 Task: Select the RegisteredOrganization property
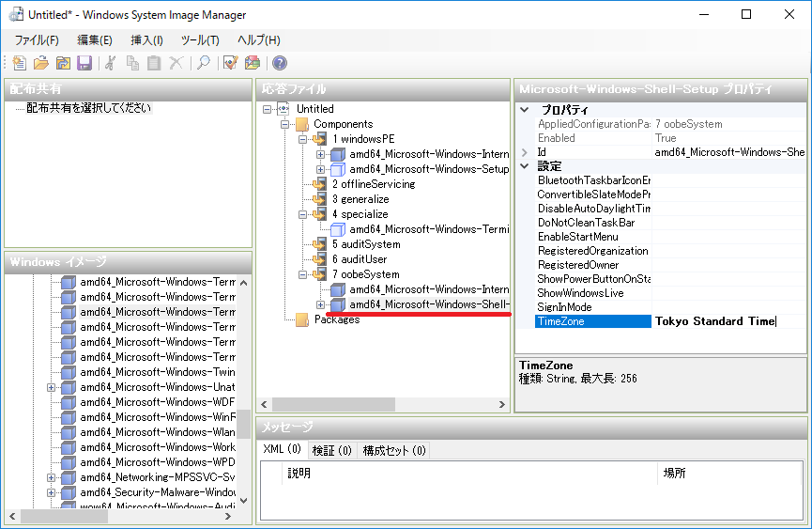coord(593,251)
